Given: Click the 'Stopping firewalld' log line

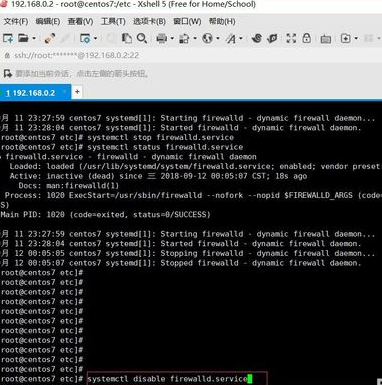Looking at the screenshot, I should (x=187, y=253).
